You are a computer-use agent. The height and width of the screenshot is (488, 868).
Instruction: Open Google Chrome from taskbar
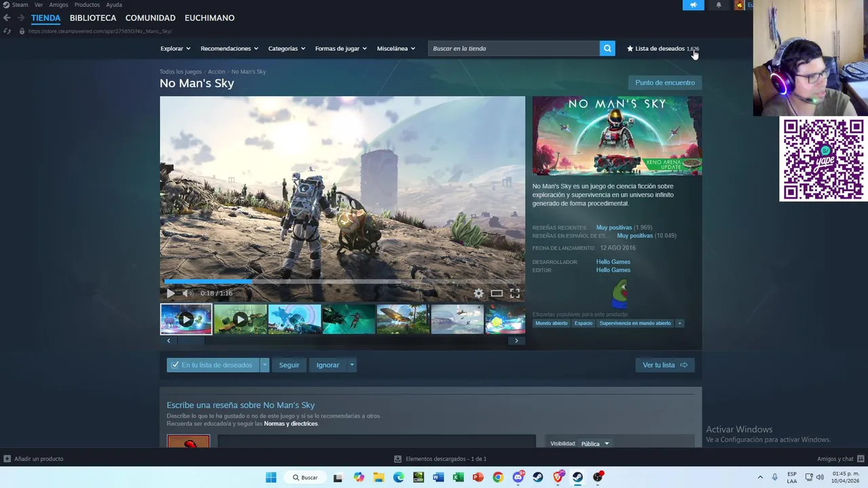(x=498, y=477)
